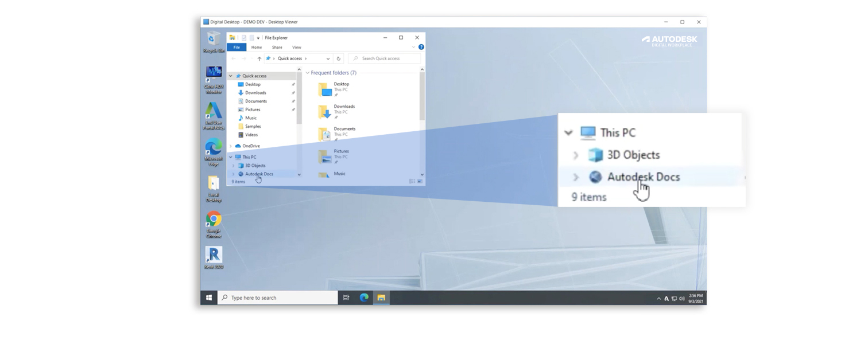This screenshot has height=356, width=868.
Task: Open the Recycle Bin
Action: [x=213, y=39]
